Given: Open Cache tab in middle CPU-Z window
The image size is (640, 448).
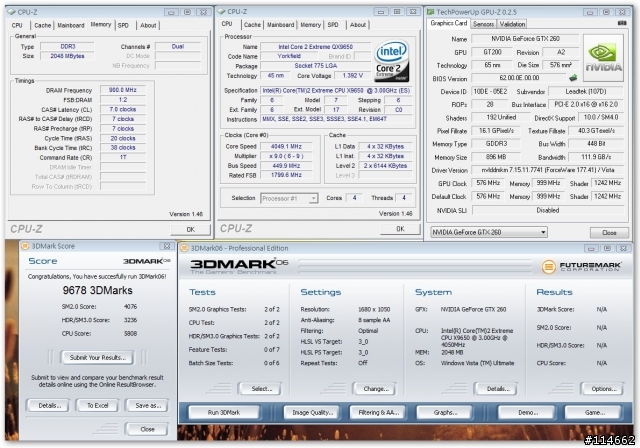Looking at the screenshot, I should 252,25.
